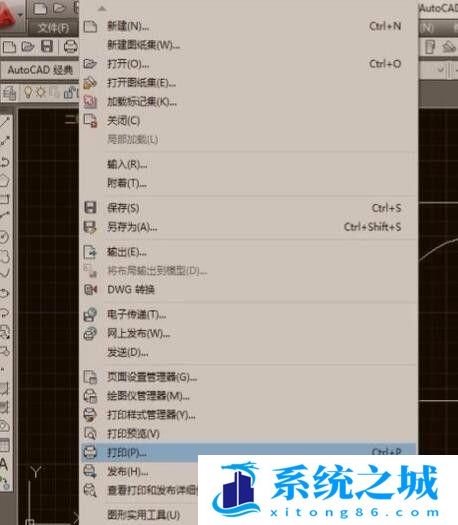The height and width of the screenshot is (525, 458).
Task: Click the New document icon in menu
Action: [90, 26]
